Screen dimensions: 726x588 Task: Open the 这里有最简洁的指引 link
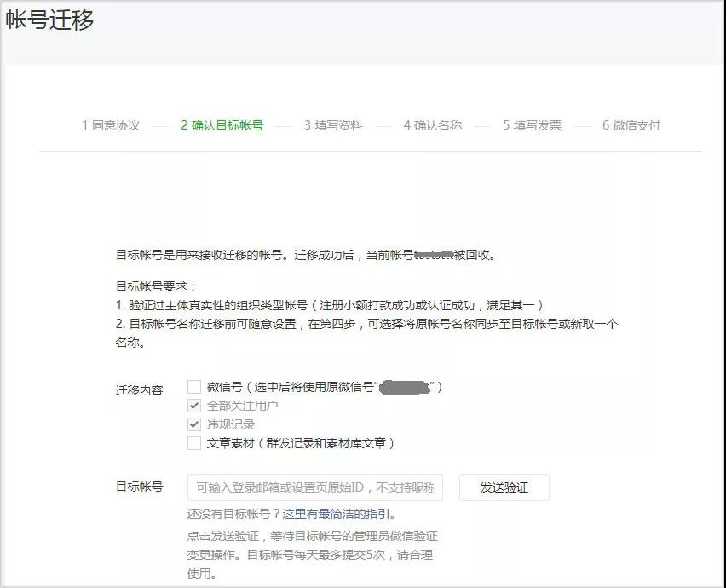point(337,514)
